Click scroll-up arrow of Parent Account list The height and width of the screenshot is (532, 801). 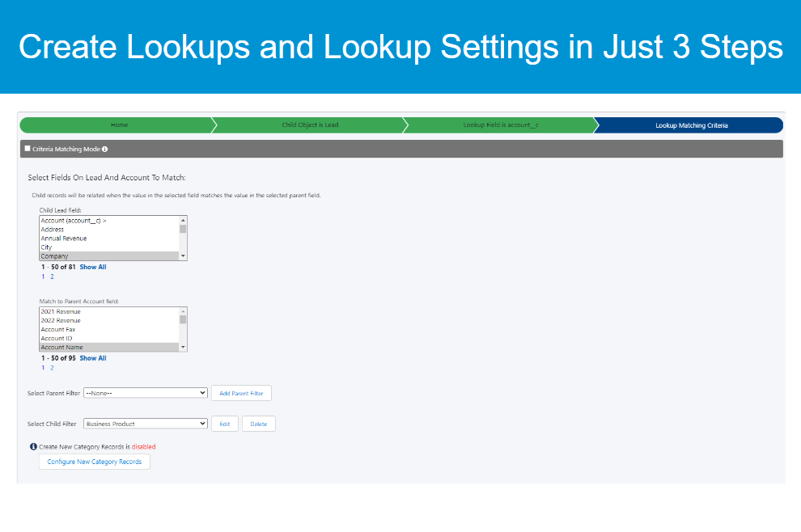[x=183, y=311]
